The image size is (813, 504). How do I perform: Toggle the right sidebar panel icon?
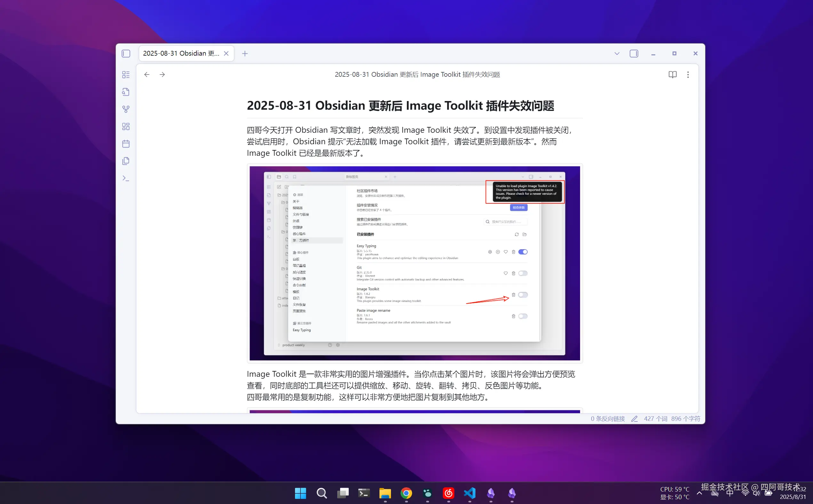coord(634,54)
